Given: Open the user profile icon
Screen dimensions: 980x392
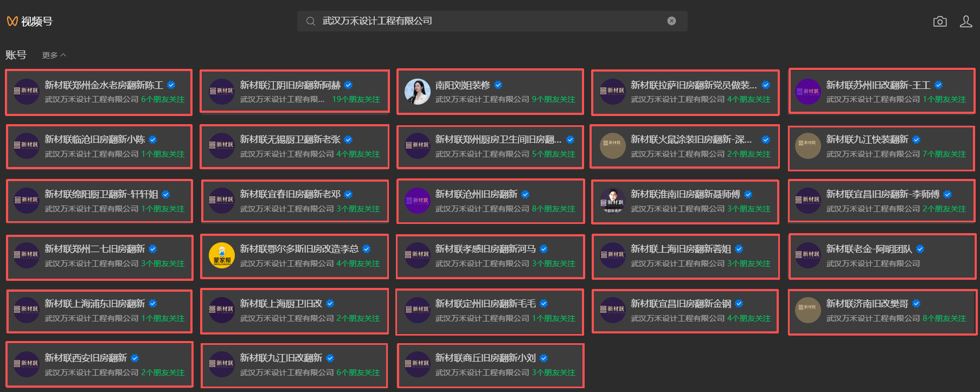Looking at the screenshot, I should pos(966,21).
